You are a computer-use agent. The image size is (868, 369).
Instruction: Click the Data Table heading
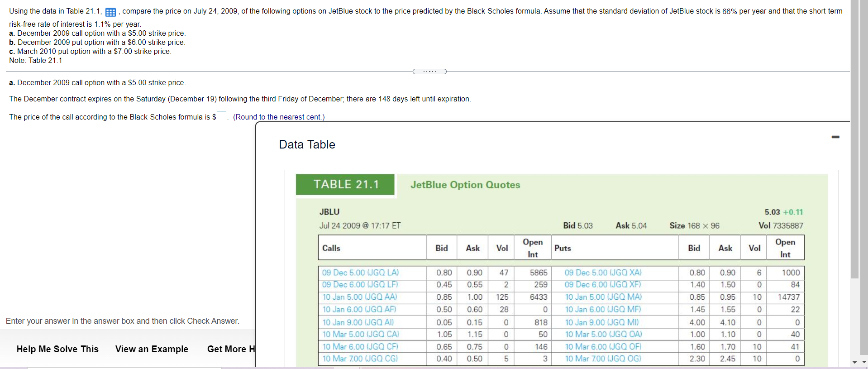[x=307, y=144]
